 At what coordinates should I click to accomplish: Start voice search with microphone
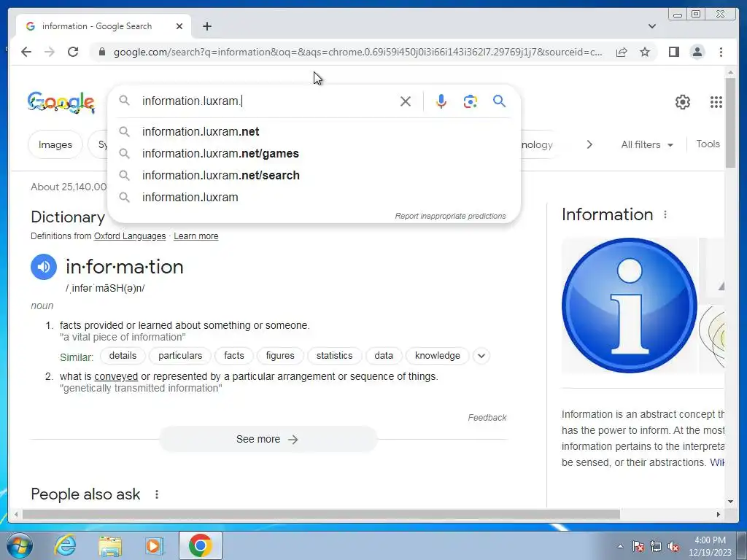click(441, 101)
